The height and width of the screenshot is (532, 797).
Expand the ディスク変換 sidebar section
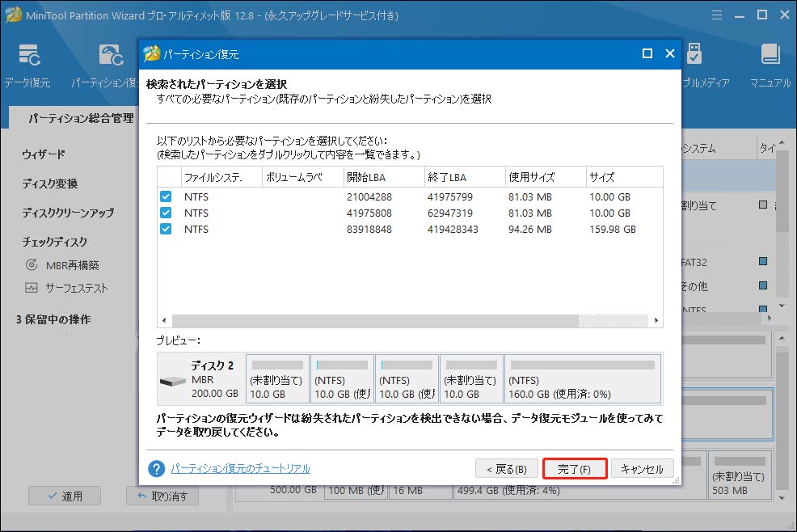(x=50, y=184)
